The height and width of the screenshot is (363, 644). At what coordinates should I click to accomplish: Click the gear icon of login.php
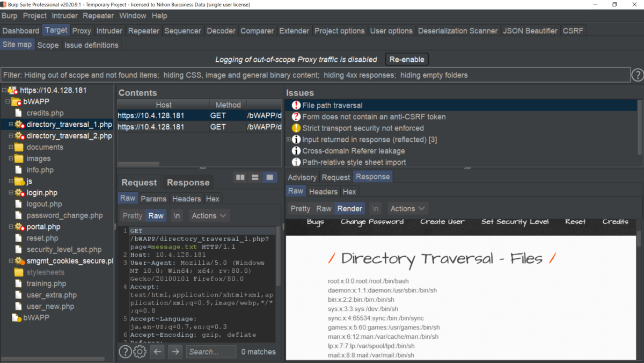19,193
